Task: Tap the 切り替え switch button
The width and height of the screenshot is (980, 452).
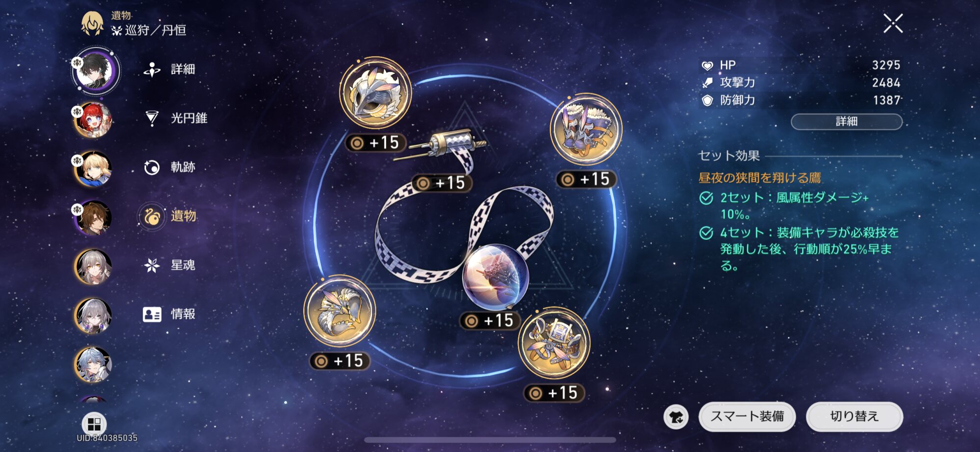Action: click(x=855, y=417)
